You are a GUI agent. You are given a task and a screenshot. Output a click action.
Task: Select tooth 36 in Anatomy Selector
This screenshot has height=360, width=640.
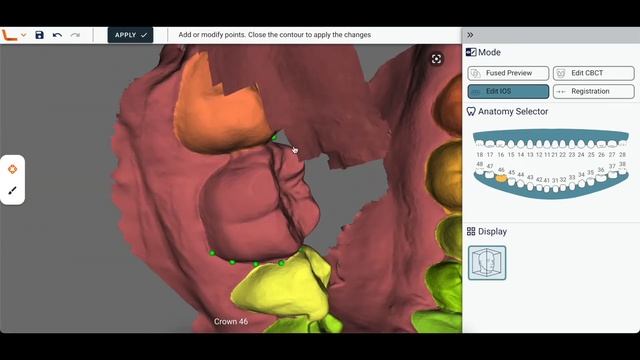click(601, 178)
